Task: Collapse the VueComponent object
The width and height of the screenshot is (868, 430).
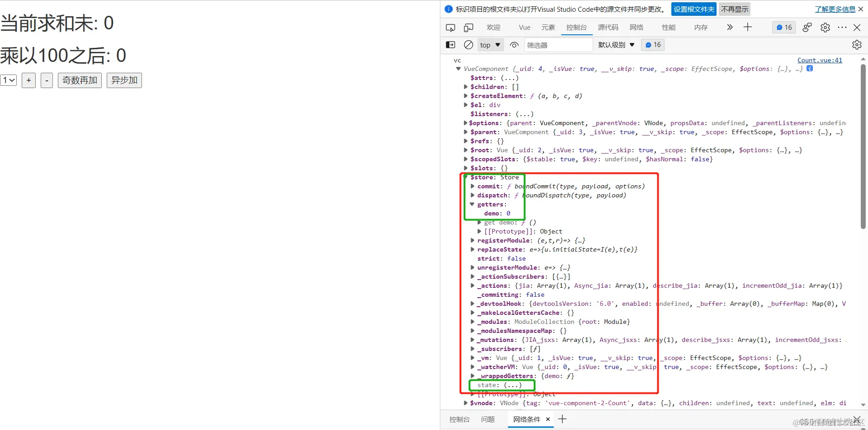Action: pos(458,69)
